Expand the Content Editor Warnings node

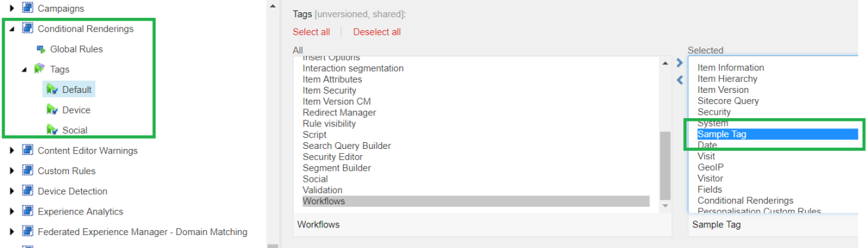tap(12, 150)
